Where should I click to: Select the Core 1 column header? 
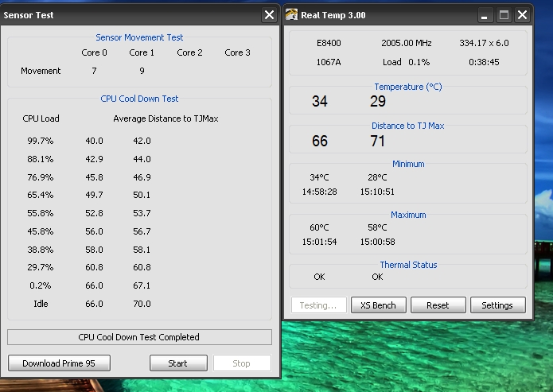coord(142,52)
